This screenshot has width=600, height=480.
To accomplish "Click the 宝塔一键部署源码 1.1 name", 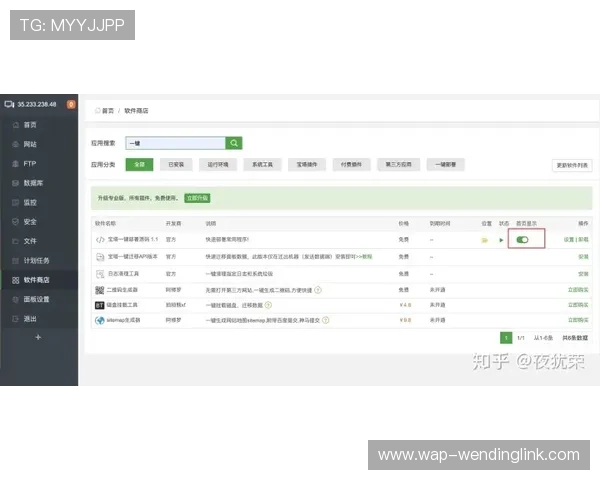I will (x=133, y=240).
